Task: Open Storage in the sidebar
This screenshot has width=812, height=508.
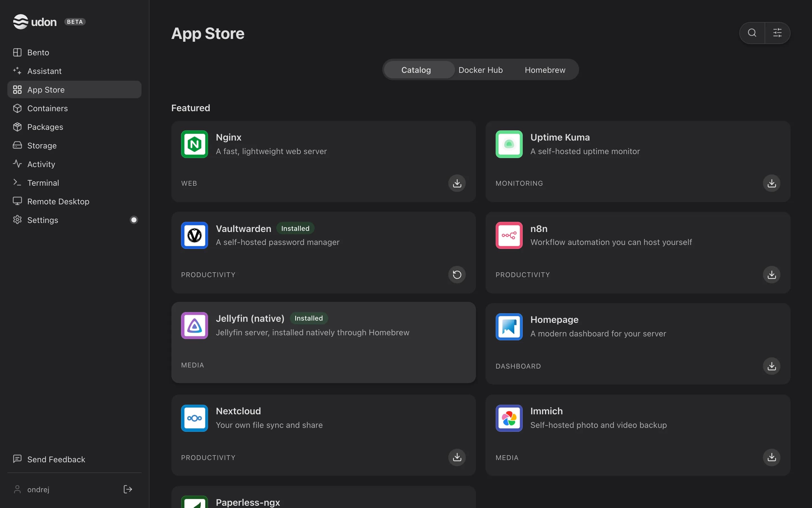Action: [74, 145]
